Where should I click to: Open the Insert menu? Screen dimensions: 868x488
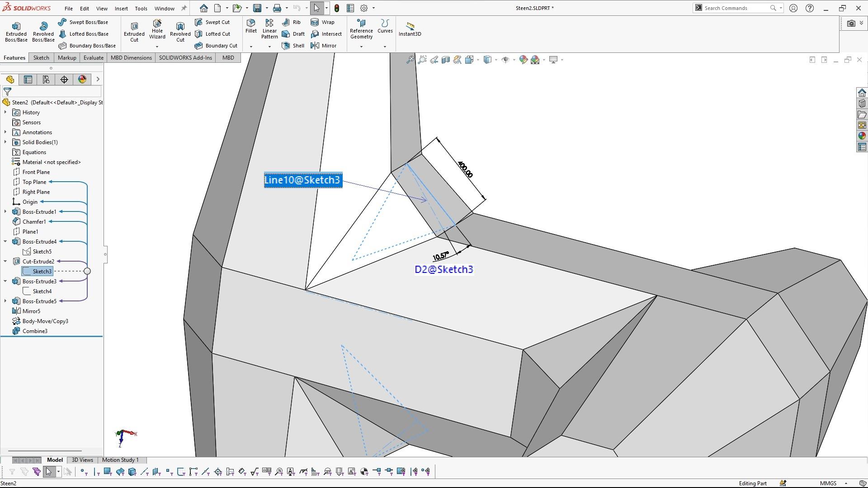point(121,8)
